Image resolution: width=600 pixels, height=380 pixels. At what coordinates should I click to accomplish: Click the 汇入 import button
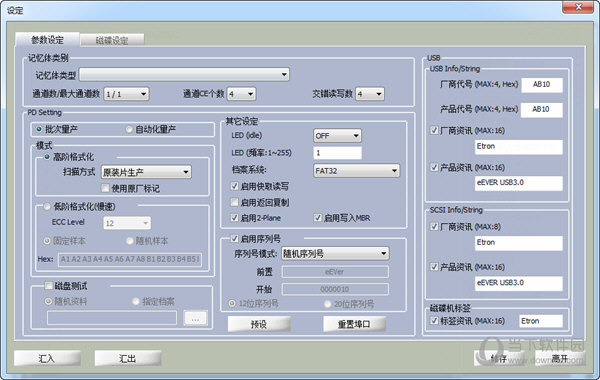[47, 359]
